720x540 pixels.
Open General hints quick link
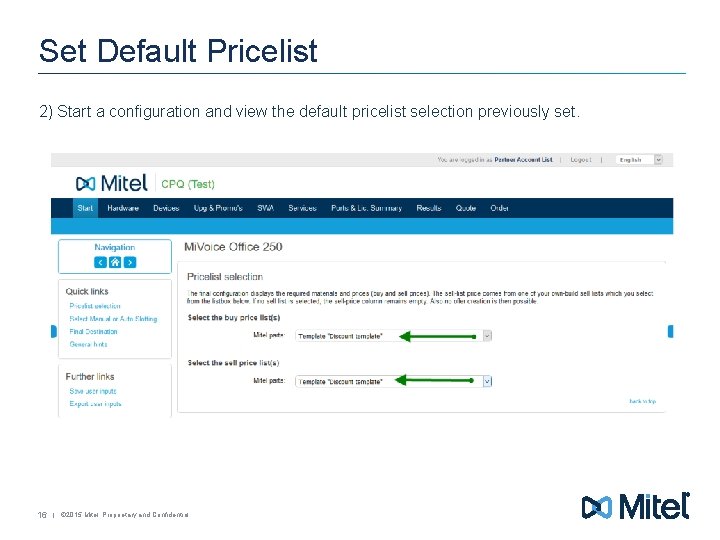pos(88,344)
